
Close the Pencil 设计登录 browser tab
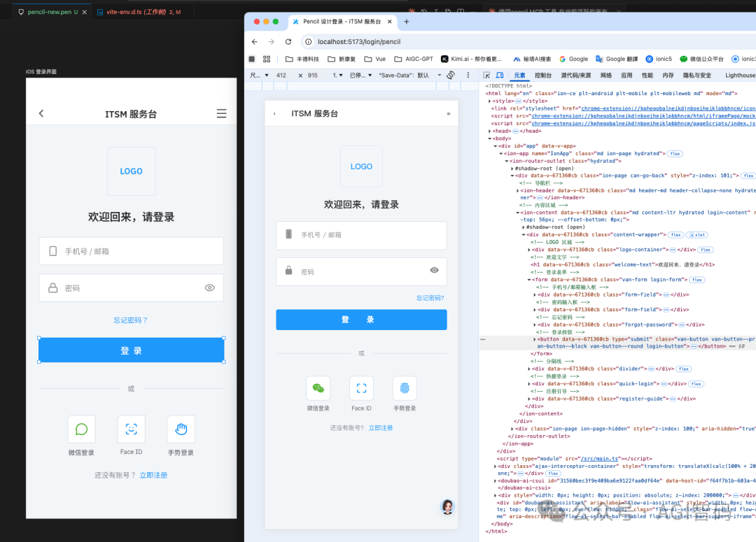390,22
